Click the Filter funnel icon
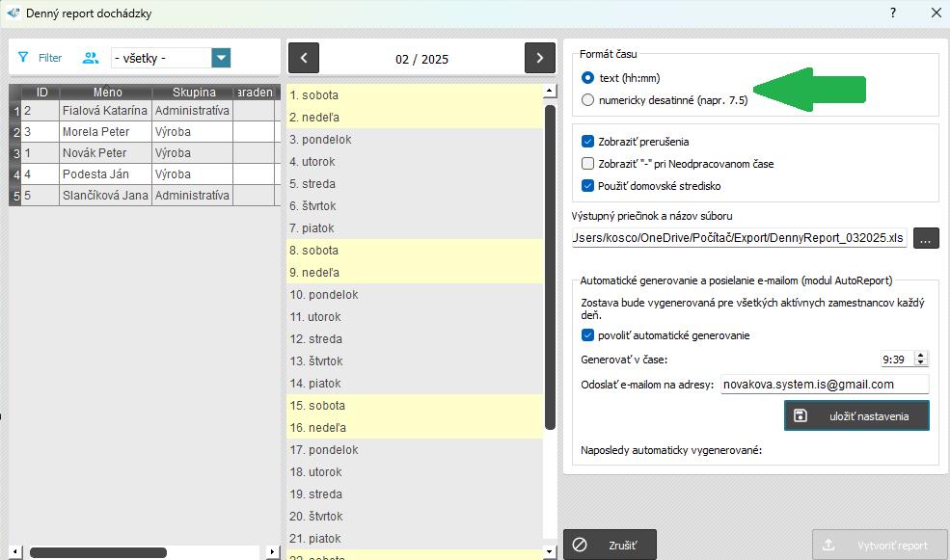This screenshot has height=560, width=950. 23,58
